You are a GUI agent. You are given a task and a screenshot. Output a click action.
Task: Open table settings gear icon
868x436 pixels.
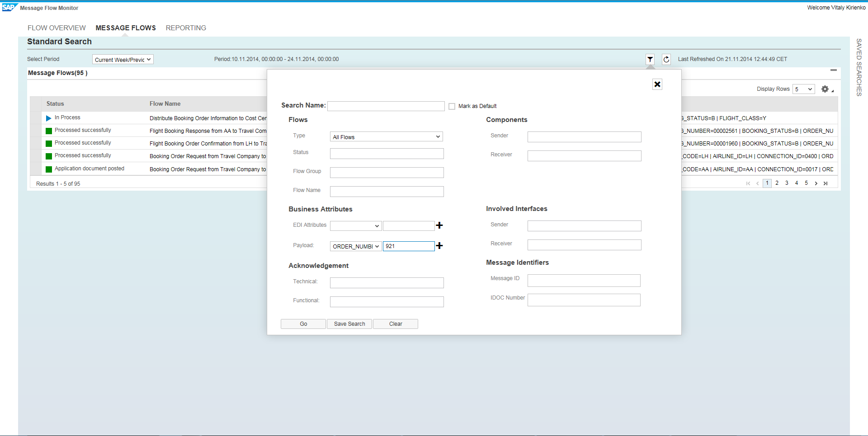point(825,89)
